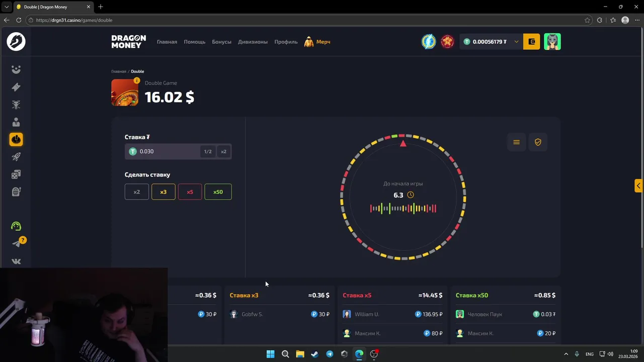Open the dice game sidebar icon

(x=16, y=174)
